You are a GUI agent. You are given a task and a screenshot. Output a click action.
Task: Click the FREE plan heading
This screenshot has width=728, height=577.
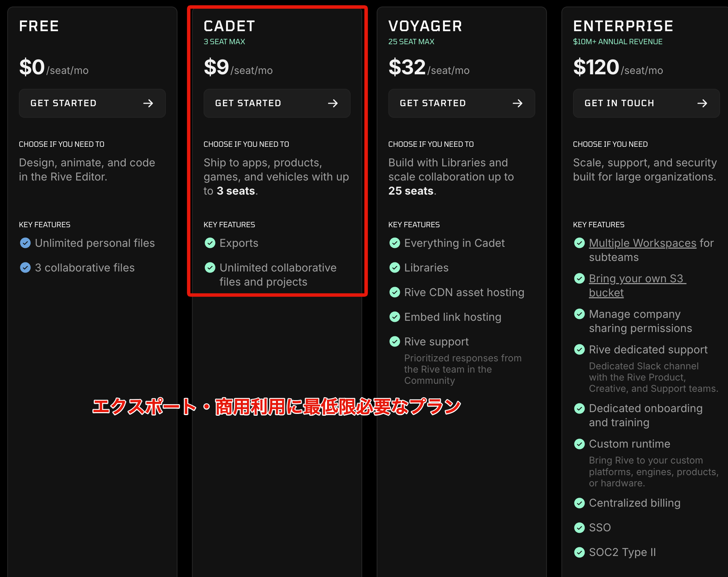(39, 26)
